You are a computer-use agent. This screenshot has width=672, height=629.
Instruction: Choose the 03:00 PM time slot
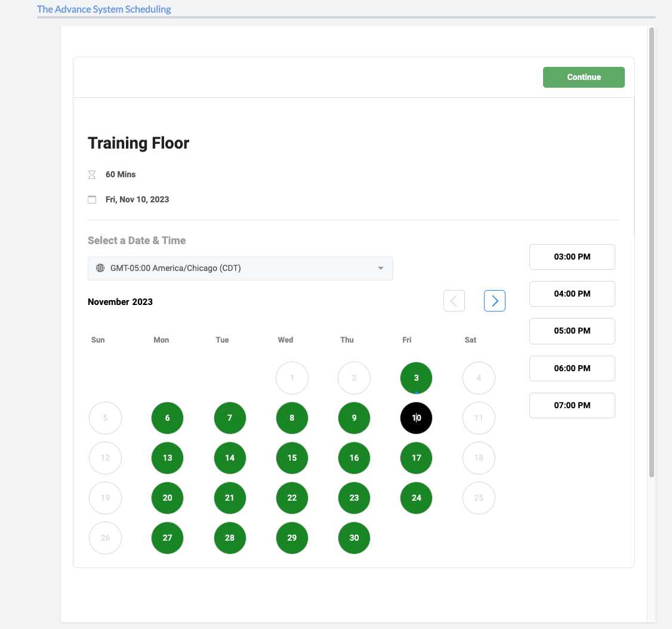tap(572, 257)
